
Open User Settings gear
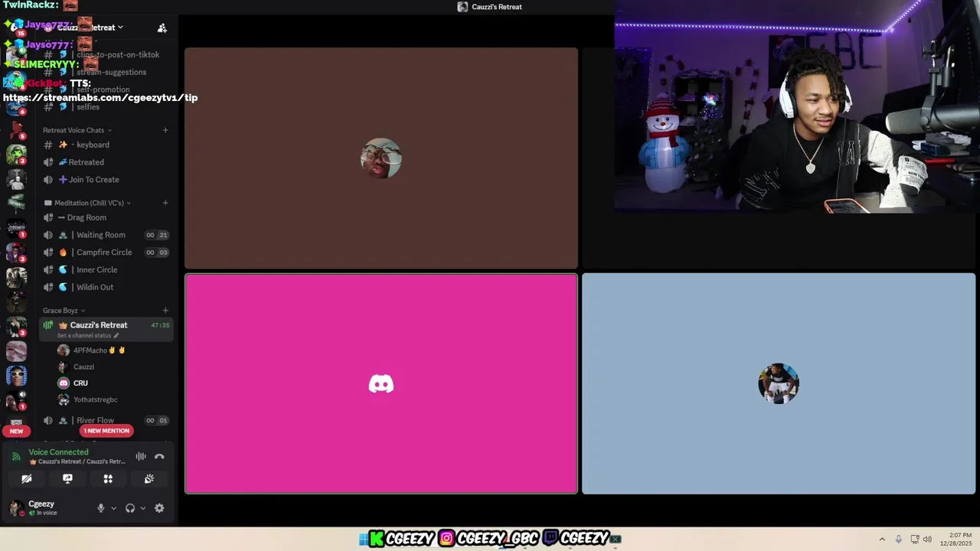(159, 508)
